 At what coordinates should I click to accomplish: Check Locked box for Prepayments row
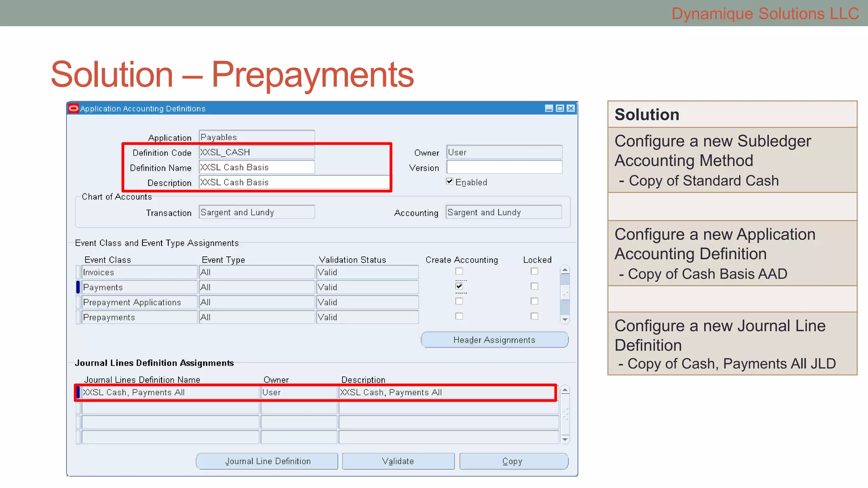(x=534, y=316)
